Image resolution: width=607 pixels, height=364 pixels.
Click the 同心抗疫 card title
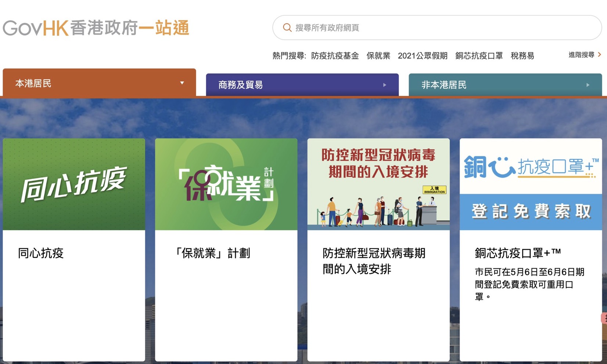pyautogui.click(x=41, y=253)
